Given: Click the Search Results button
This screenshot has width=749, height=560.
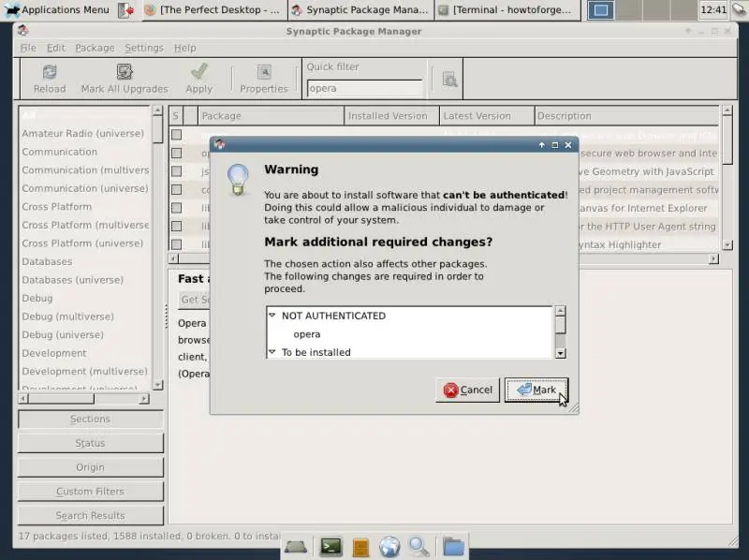Looking at the screenshot, I should point(90,516).
